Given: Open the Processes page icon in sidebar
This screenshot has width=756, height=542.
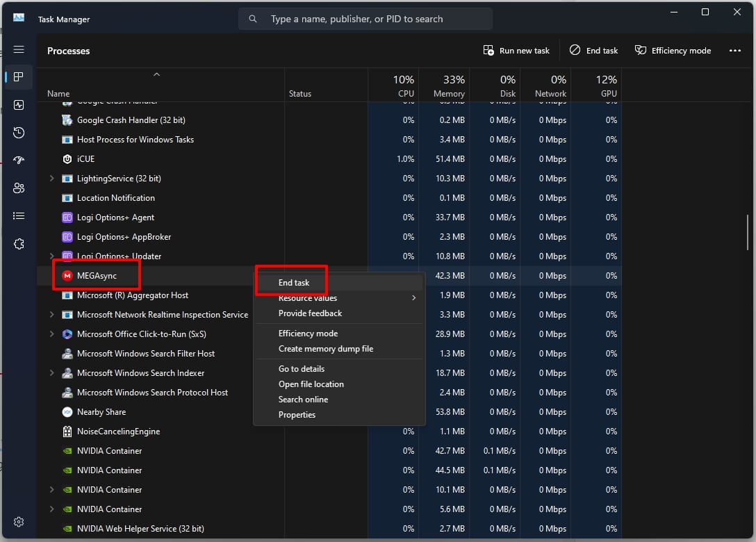Looking at the screenshot, I should pos(19,77).
